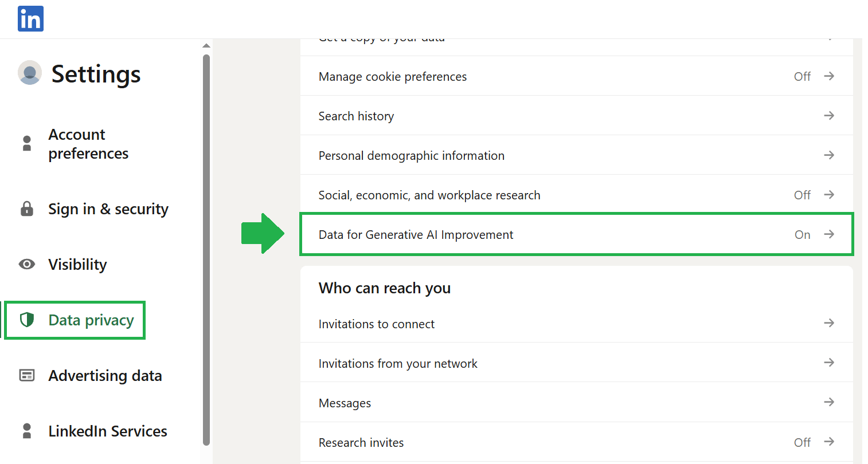The image size is (868, 464).
Task: Open the Messages arrow on the right
Action: pos(829,402)
